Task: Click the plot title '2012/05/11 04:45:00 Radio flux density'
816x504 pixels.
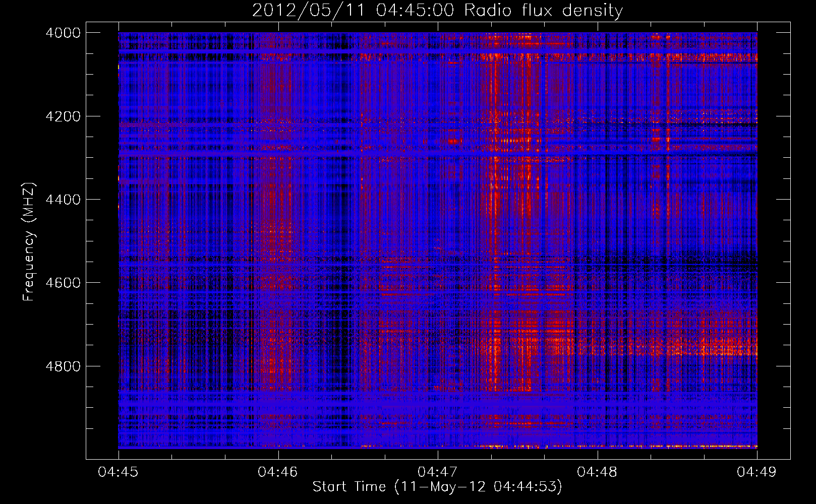Action: pos(437,10)
